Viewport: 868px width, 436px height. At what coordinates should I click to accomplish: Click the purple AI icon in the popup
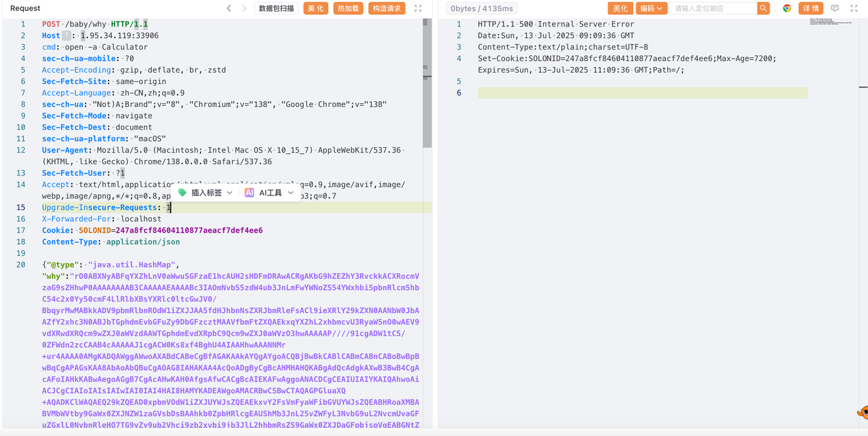tap(250, 193)
